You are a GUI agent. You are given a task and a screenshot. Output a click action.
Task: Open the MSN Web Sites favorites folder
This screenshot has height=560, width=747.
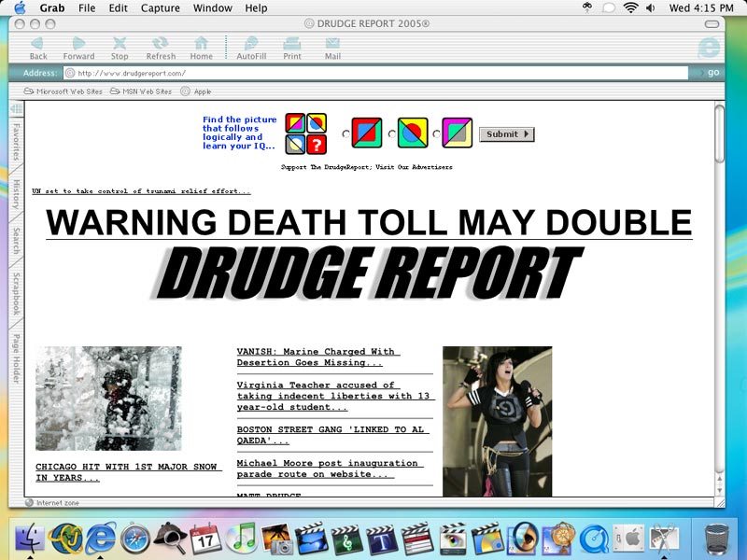[141, 91]
